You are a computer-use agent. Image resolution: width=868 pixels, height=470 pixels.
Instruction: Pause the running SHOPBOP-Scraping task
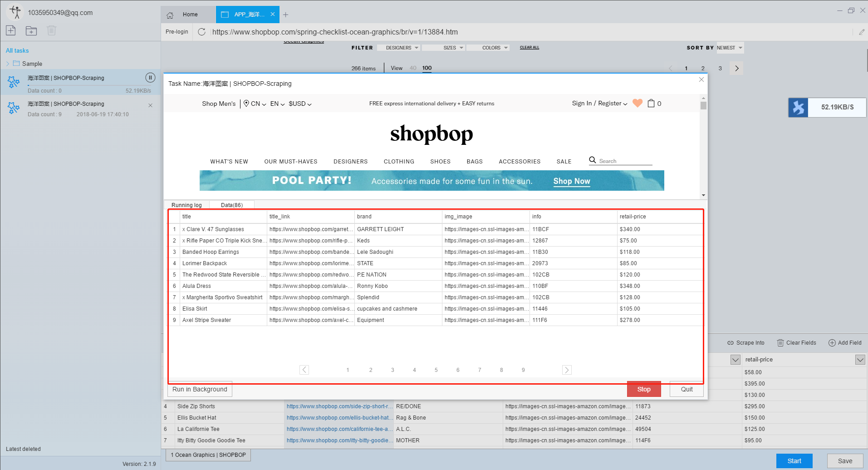point(150,78)
